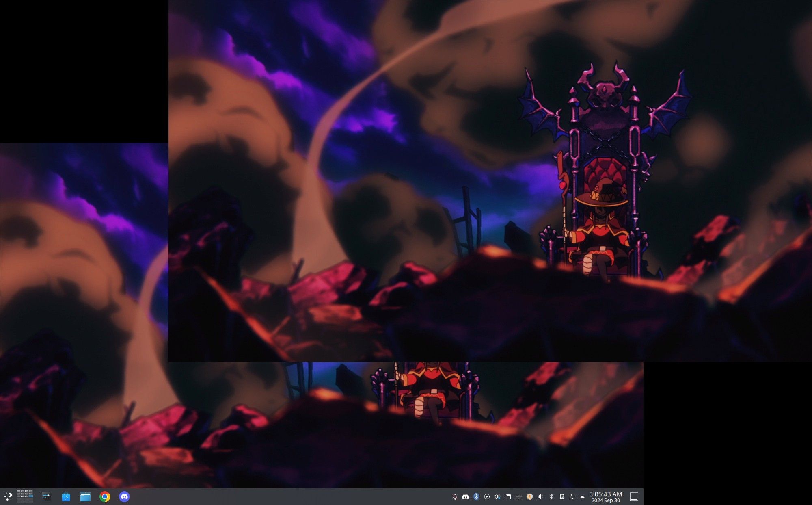Open Discord from the pinned taskbar icons

coord(124,496)
